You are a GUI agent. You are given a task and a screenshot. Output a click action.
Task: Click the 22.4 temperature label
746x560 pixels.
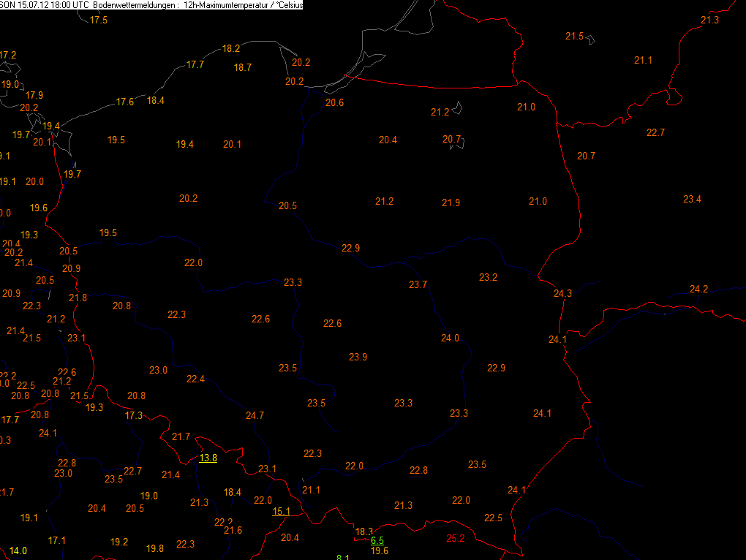pyautogui.click(x=195, y=379)
